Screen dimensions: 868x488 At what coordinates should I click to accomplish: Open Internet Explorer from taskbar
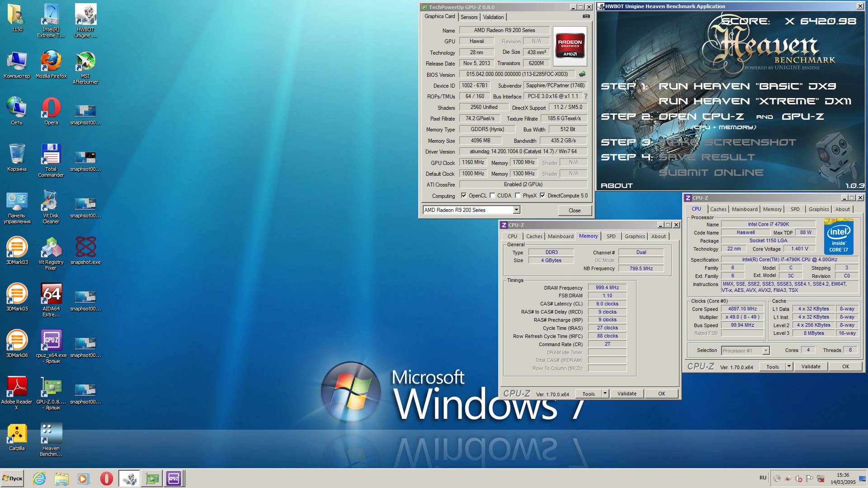pos(39,479)
